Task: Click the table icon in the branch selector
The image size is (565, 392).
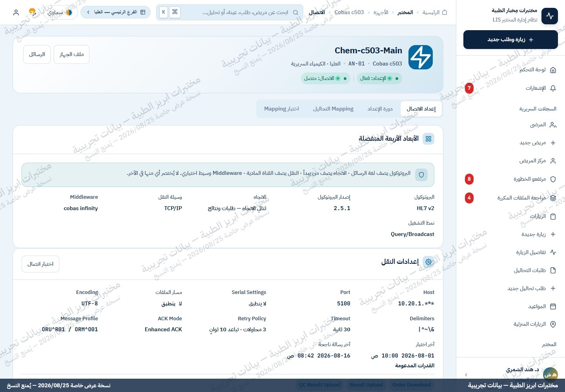Action: coord(143,12)
